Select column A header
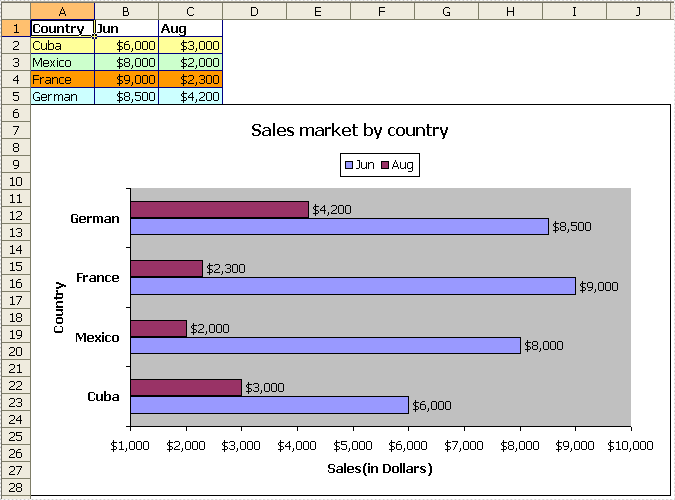This screenshot has height=500, width=675. 62,12
